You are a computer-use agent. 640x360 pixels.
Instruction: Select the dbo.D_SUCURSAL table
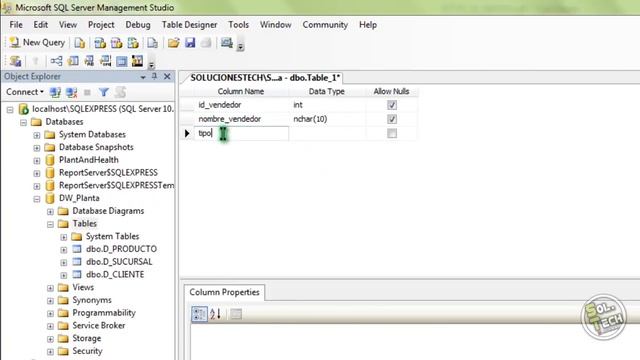119,262
